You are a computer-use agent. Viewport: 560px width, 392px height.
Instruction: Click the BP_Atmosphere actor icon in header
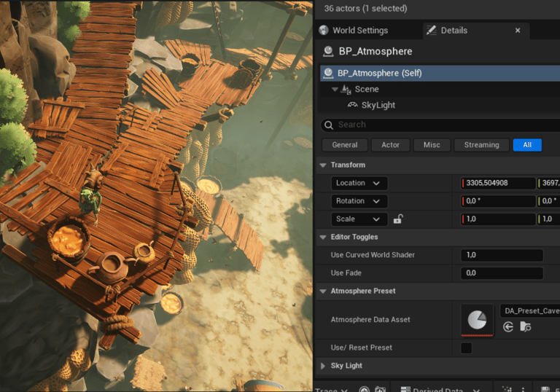pos(328,52)
